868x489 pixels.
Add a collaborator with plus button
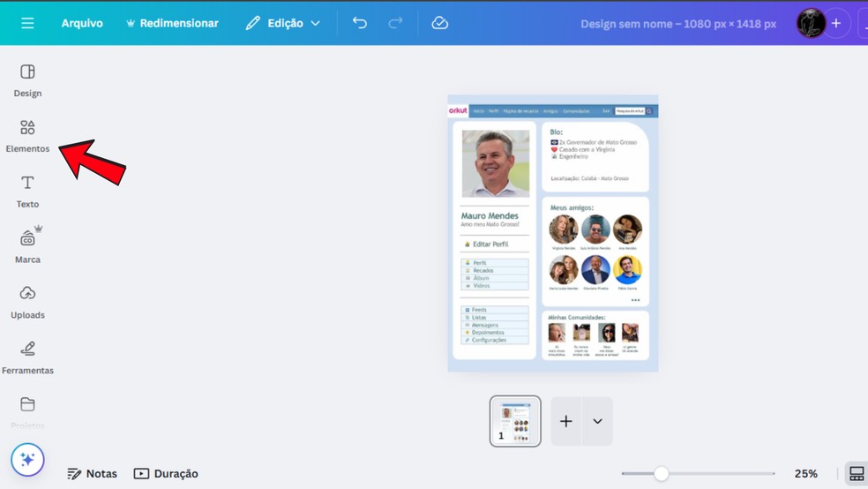click(x=836, y=23)
